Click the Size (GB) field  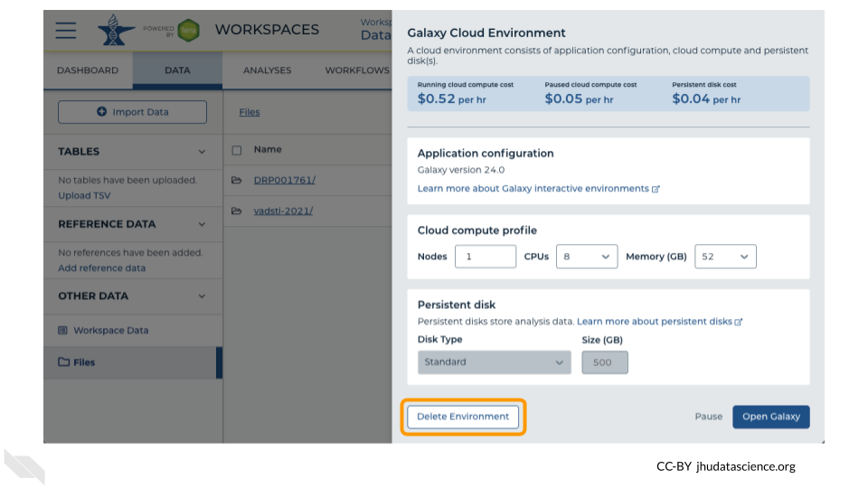[605, 362]
